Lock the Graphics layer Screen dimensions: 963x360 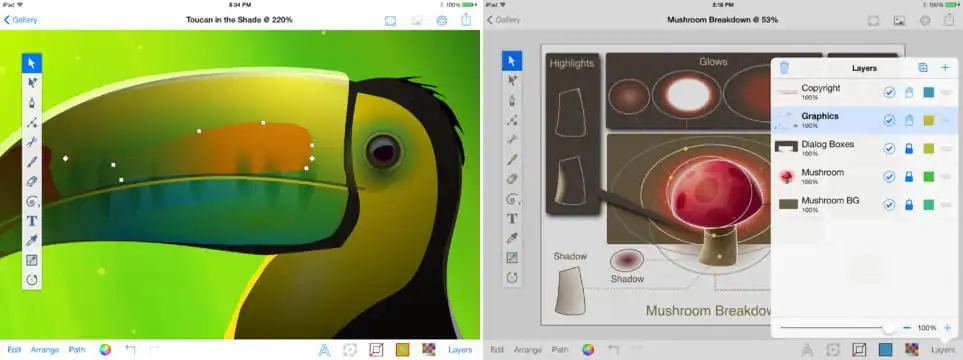coord(909,120)
